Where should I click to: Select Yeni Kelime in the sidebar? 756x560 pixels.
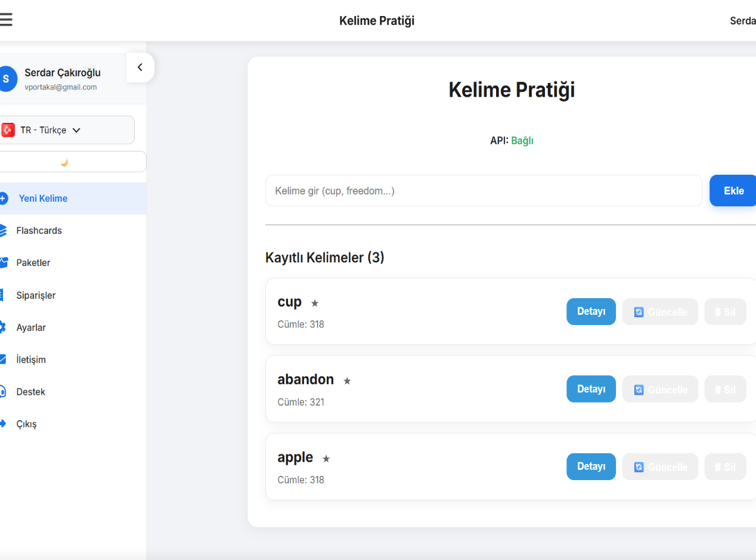(43, 199)
